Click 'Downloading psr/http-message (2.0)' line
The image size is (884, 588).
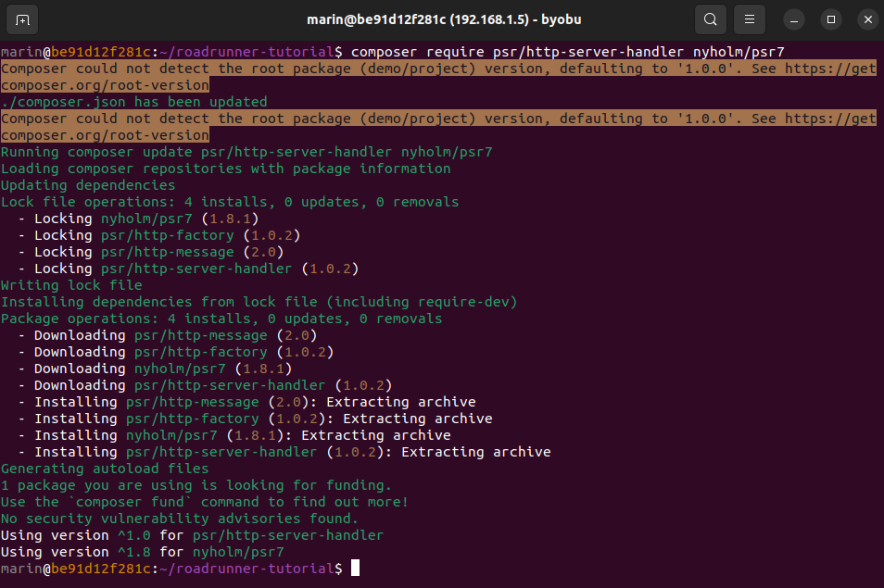point(168,335)
